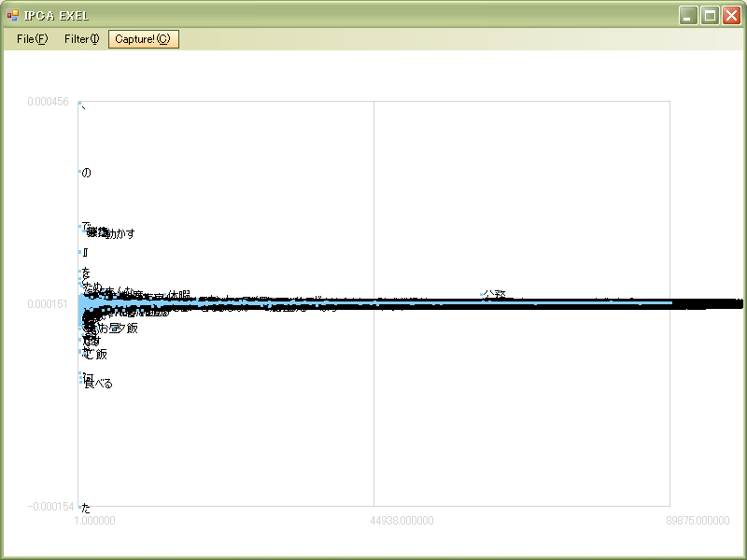Minimize the IPCA EXEL window
Viewport: 747px width, 560px height.
pyautogui.click(x=688, y=16)
